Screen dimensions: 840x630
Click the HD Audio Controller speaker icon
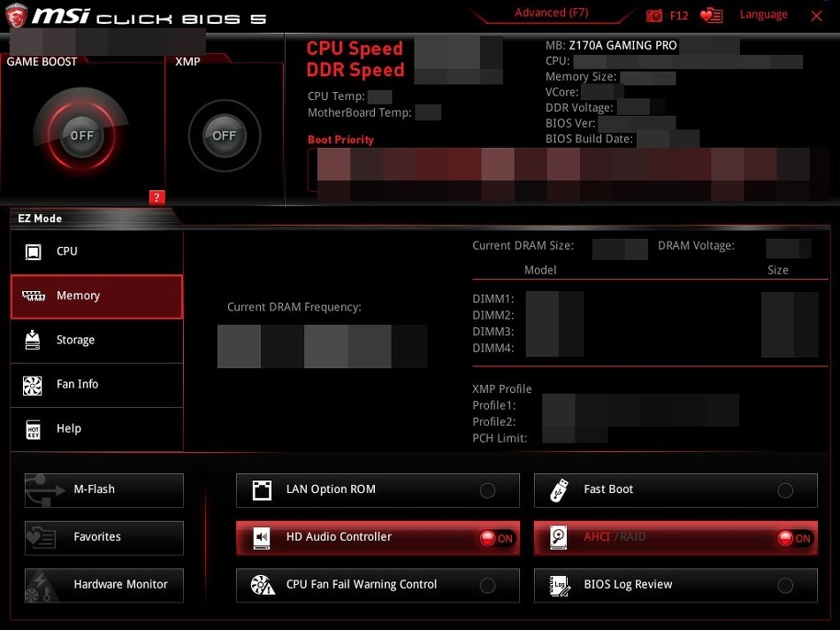pos(262,538)
